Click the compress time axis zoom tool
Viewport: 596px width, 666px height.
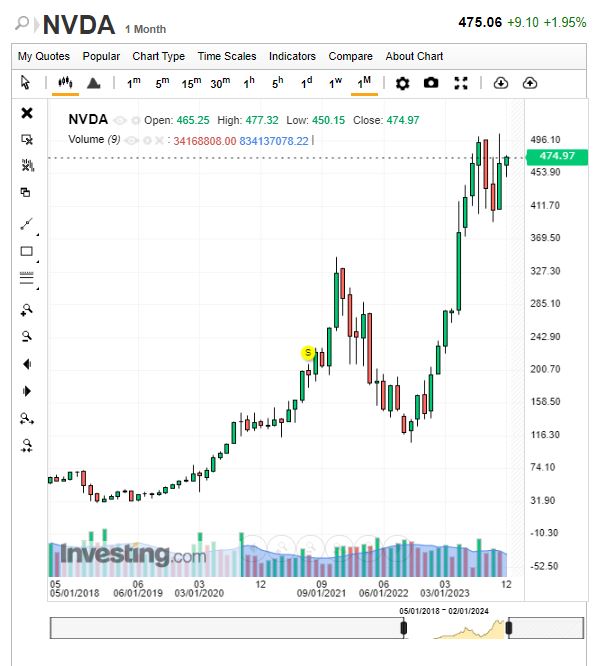27,446
